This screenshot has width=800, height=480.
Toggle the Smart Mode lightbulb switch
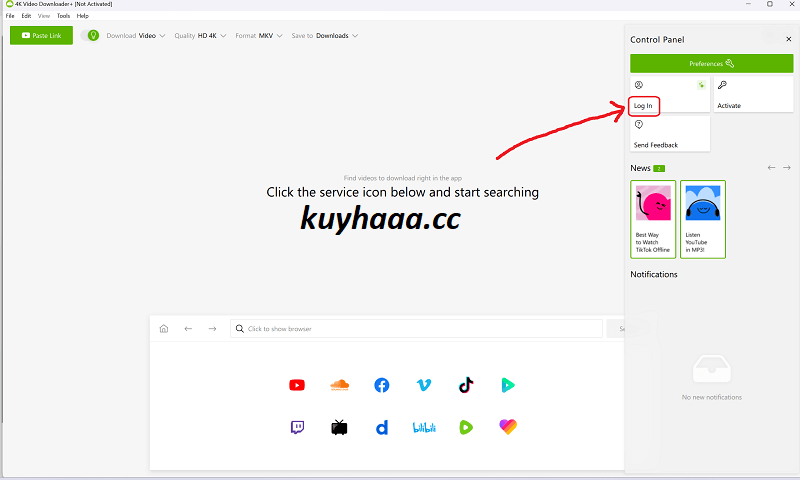90,35
